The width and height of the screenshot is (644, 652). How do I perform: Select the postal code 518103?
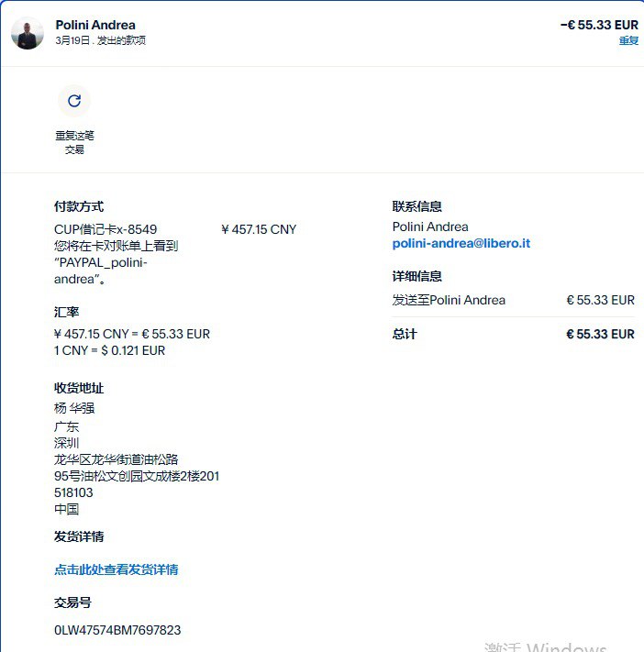[73, 492]
